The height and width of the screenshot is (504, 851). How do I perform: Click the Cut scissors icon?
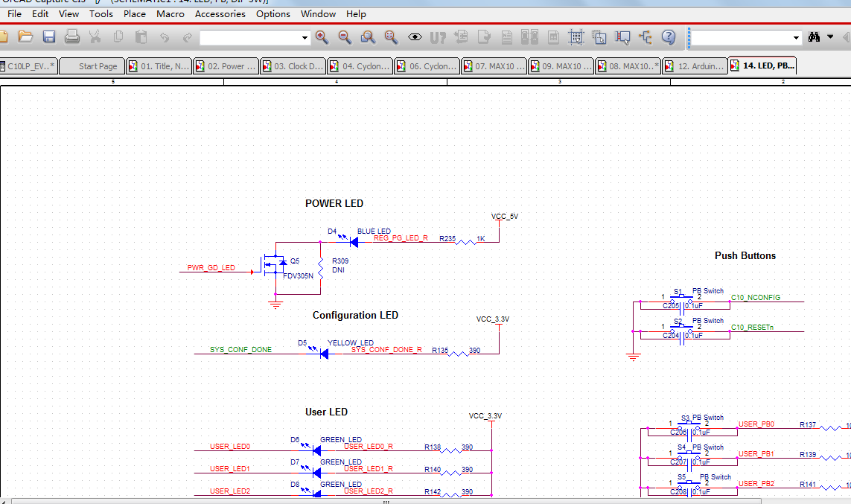tap(95, 37)
